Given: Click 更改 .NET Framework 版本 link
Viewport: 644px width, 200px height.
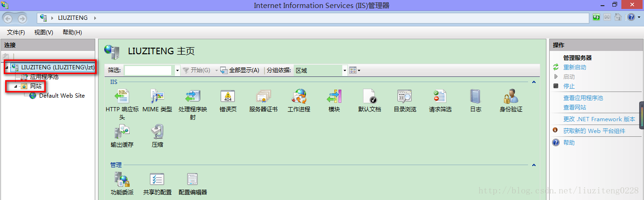Looking at the screenshot, I should 599,119.
